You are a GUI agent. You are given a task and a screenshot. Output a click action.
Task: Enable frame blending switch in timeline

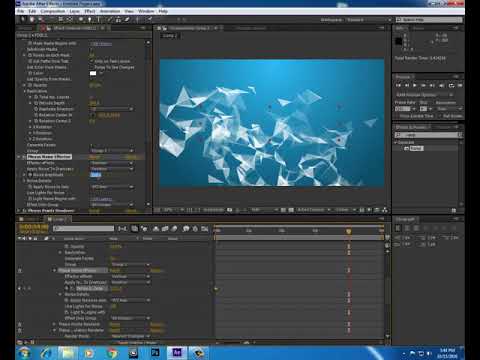pos(165,229)
